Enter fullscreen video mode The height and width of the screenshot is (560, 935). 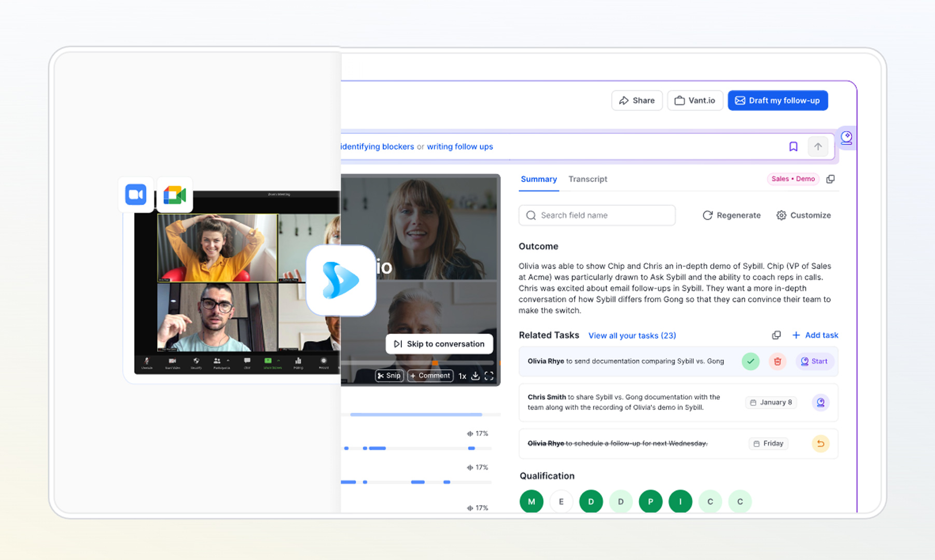[x=489, y=376]
